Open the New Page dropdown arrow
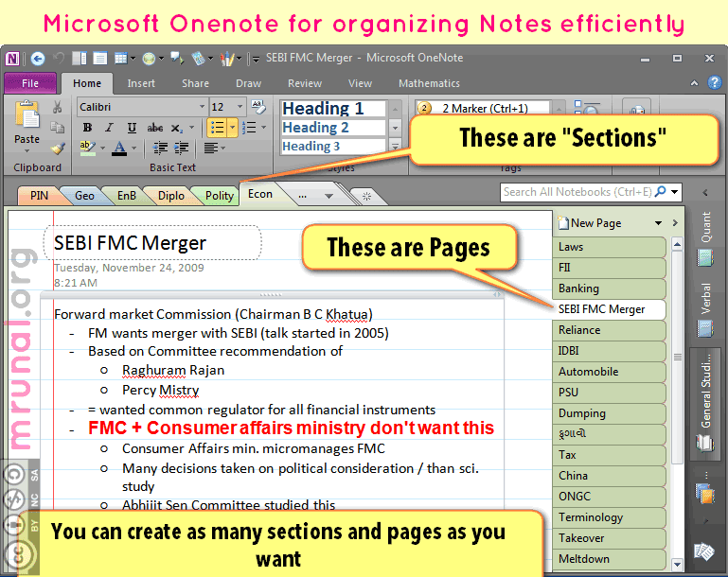The image size is (728, 577). (x=658, y=223)
